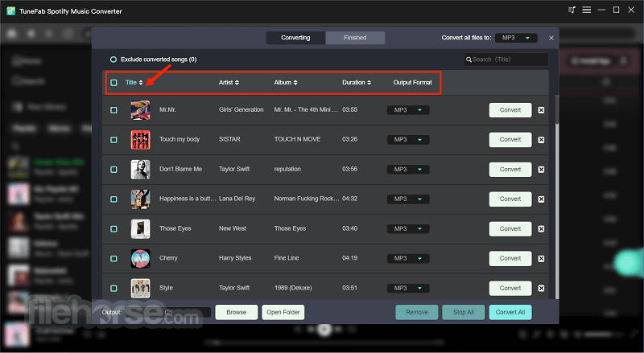Click the search magnifier icon
The image size is (644, 353).
[x=469, y=60]
